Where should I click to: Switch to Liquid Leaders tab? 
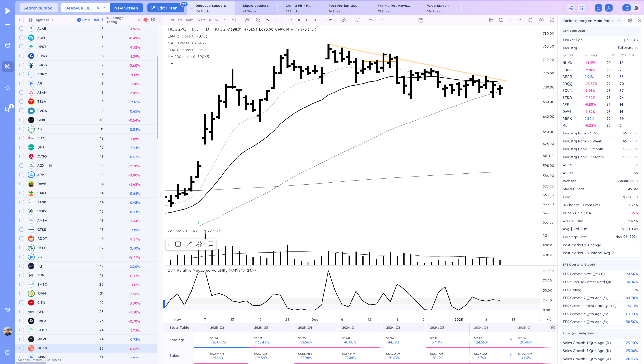coord(256,8)
